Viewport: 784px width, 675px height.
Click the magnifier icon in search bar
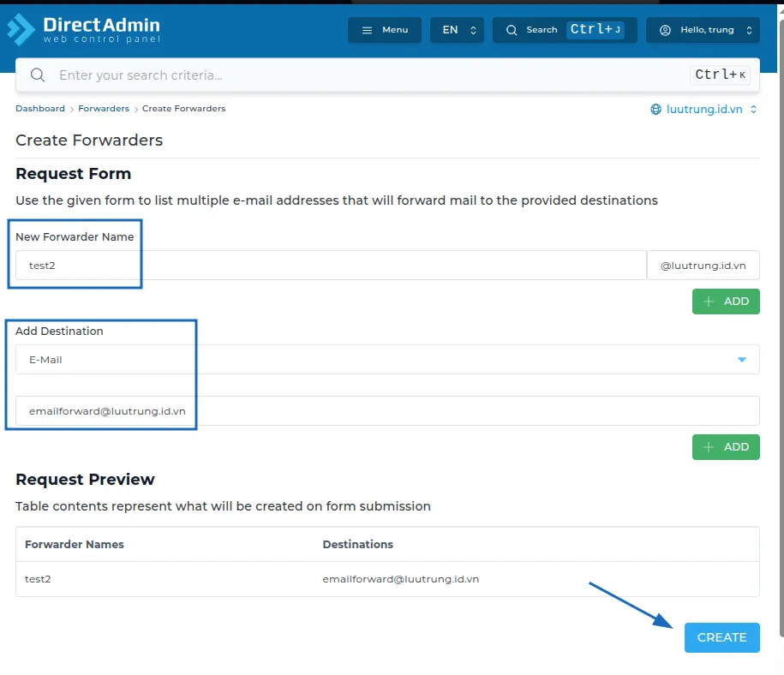click(x=38, y=75)
